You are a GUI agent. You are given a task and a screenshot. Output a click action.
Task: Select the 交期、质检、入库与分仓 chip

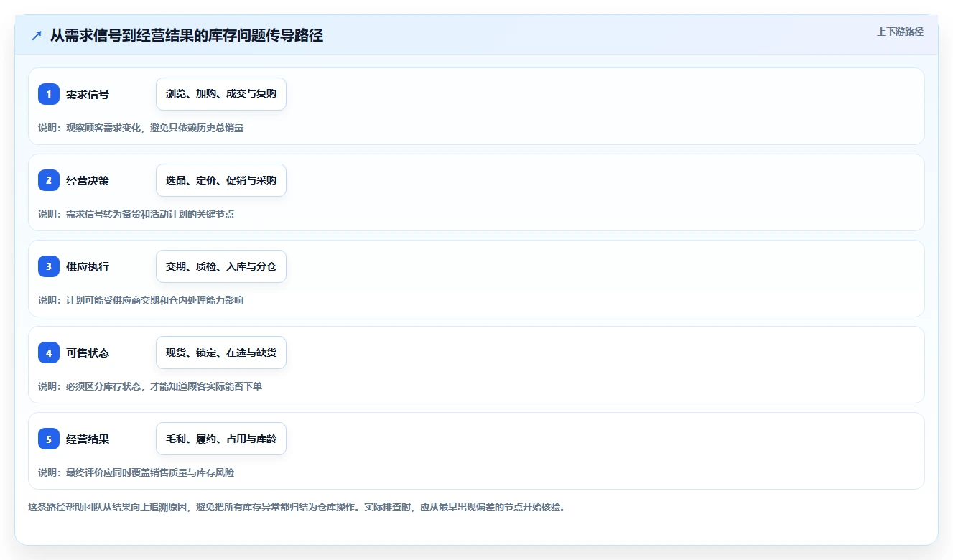pyautogui.click(x=221, y=266)
